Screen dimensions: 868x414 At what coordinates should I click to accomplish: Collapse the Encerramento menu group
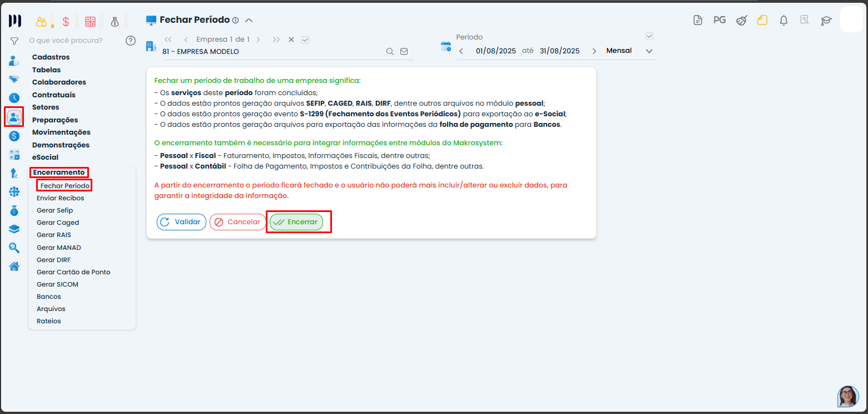pos(59,172)
